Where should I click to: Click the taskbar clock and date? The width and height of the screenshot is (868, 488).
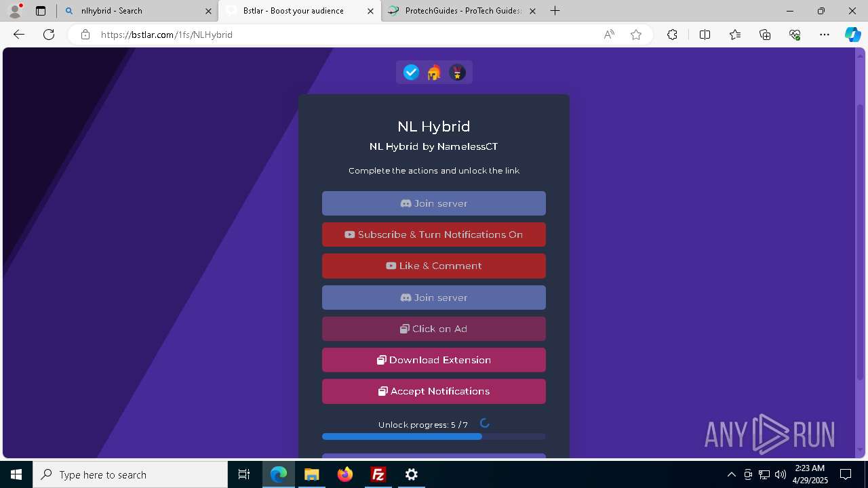coord(810,474)
